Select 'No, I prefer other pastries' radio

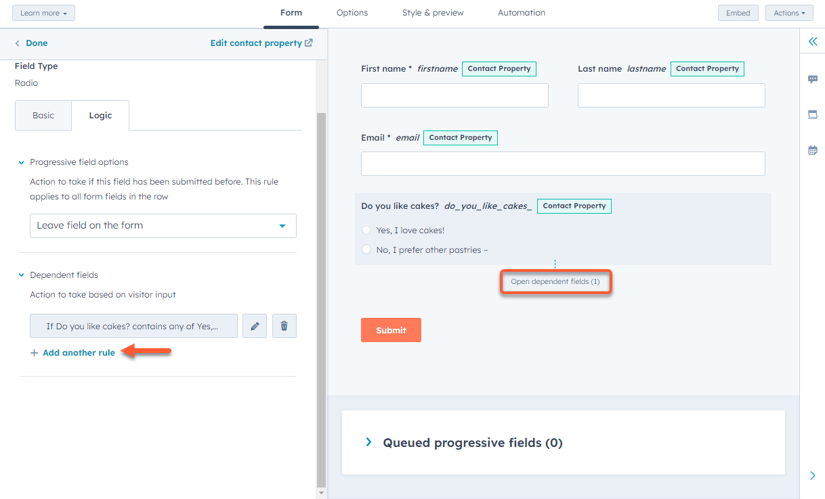coord(366,250)
